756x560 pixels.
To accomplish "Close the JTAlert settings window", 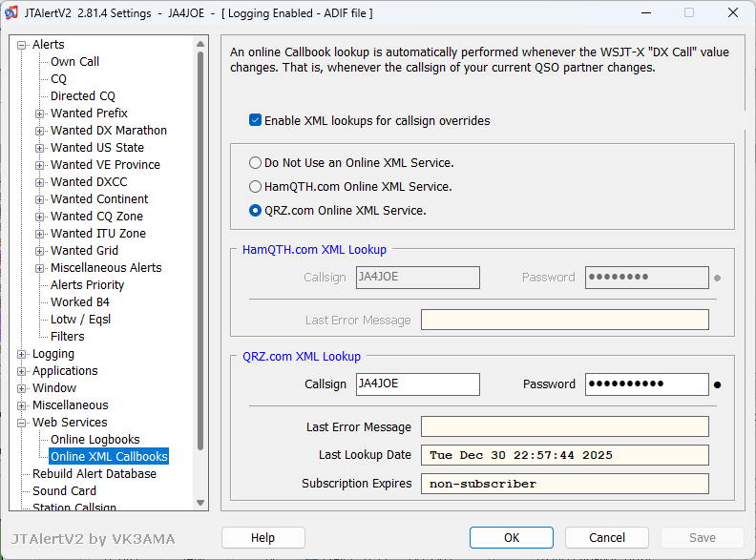I will tap(733, 13).
